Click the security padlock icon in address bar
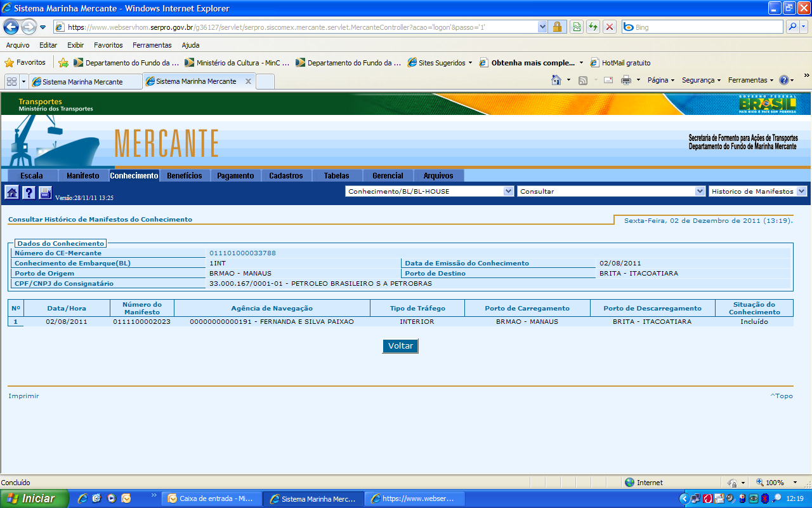This screenshot has width=812, height=508. [557, 27]
